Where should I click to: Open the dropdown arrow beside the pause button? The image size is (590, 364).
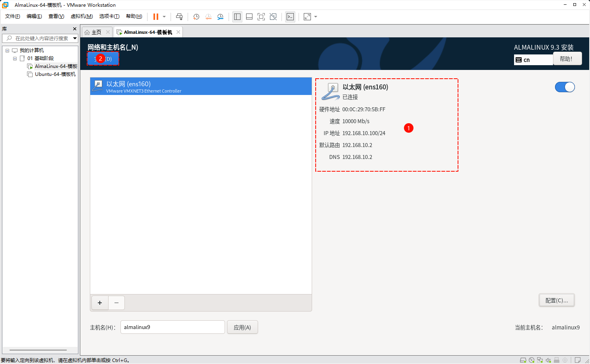pos(164,17)
